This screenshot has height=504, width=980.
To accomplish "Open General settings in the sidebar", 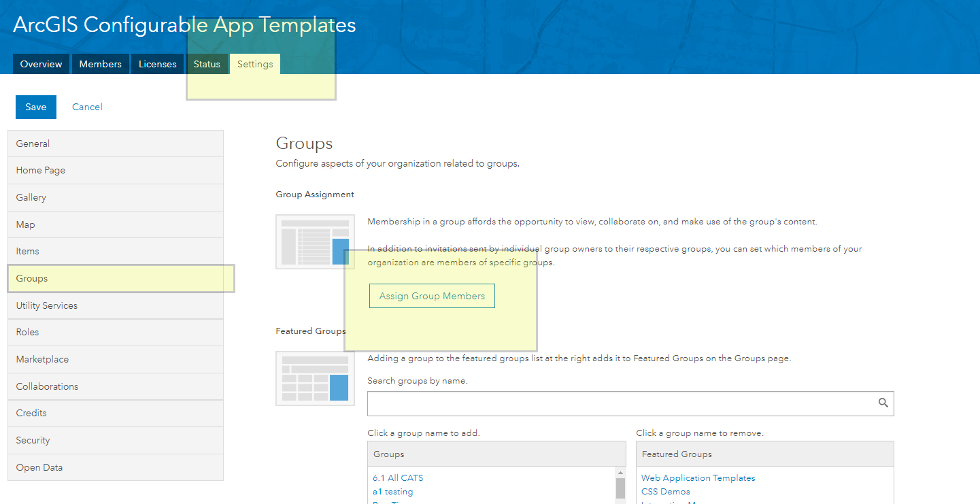I will [x=116, y=144].
